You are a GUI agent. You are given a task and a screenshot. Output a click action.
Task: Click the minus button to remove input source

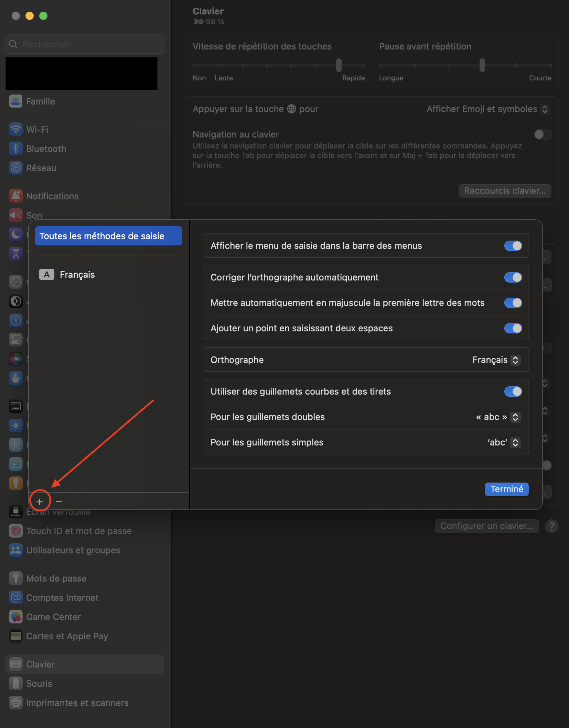[59, 501]
